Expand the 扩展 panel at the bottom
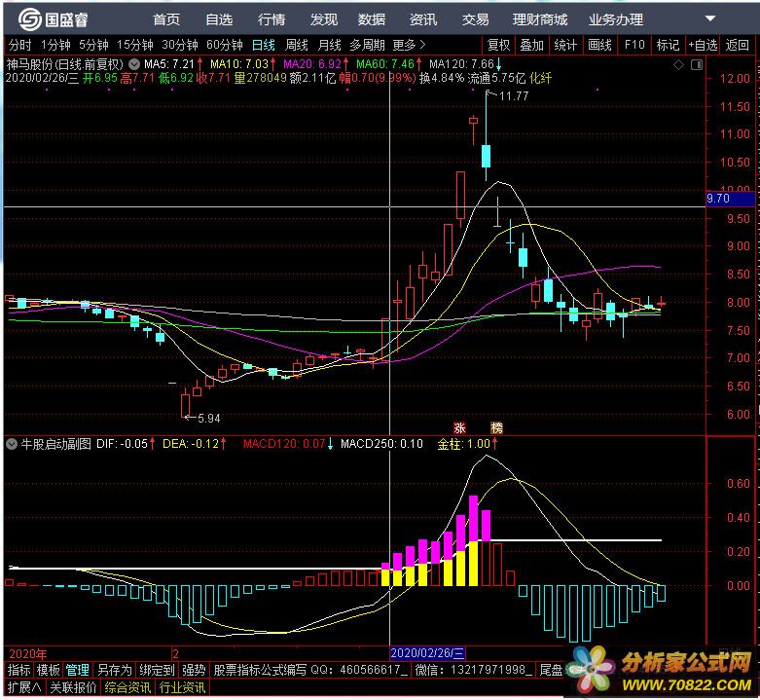The height and width of the screenshot is (700, 760). click(22, 687)
